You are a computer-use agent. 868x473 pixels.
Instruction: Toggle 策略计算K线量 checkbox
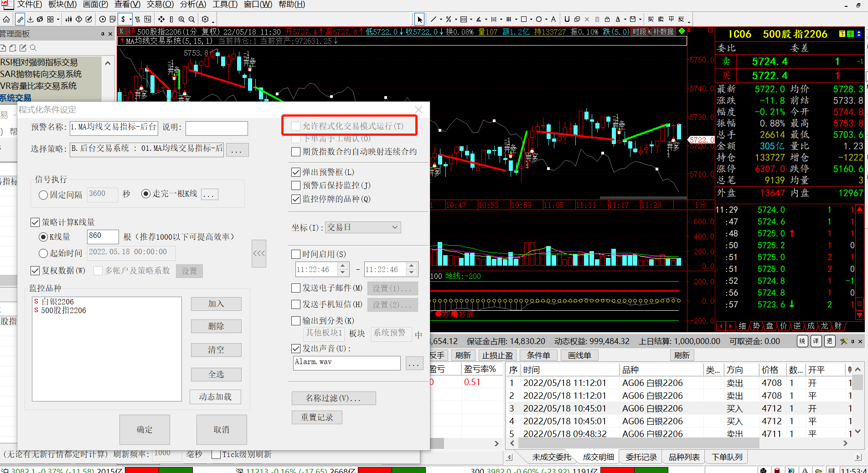(x=35, y=222)
